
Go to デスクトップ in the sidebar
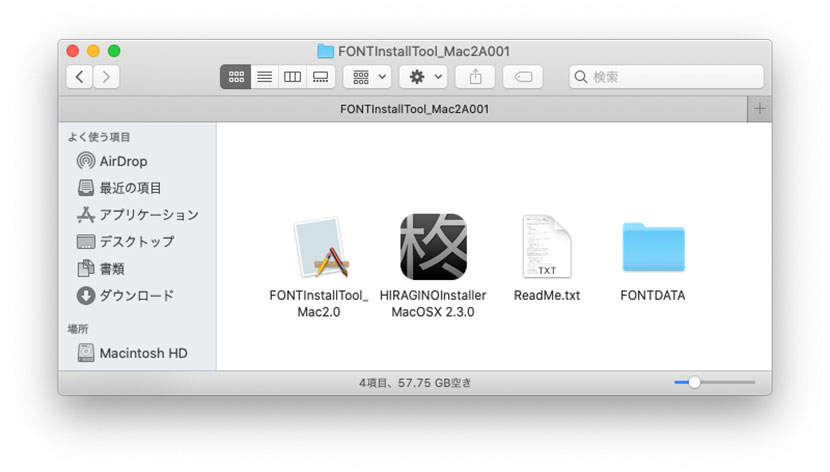point(136,242)
